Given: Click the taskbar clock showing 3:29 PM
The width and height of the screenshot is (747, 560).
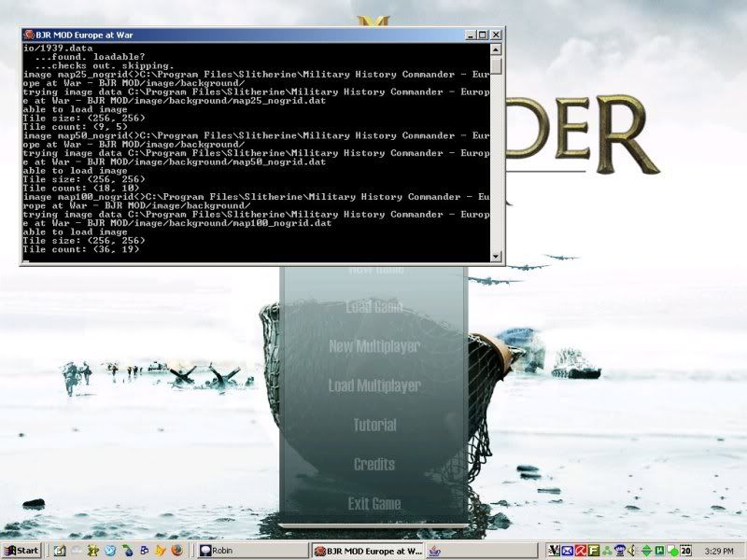Looking at the screenshot, I should click(719, 551).
